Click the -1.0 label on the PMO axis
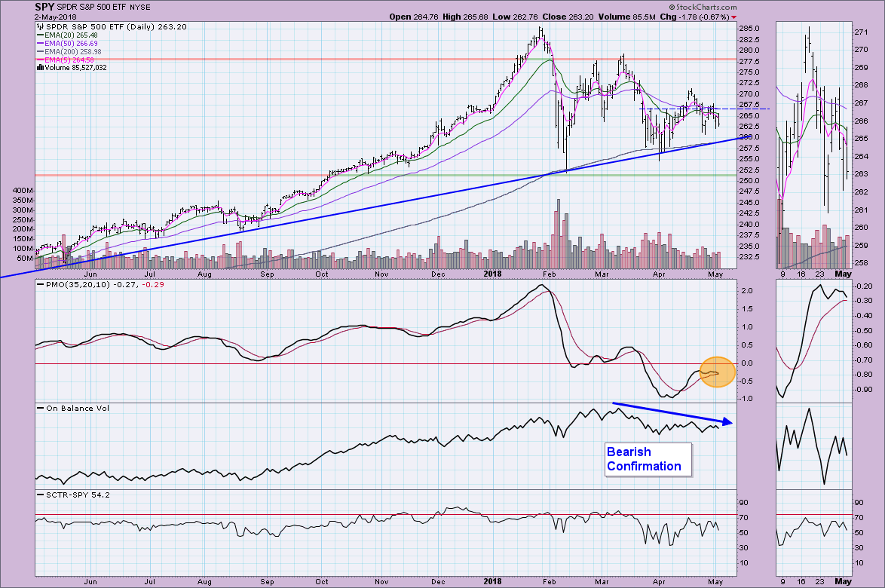Viewport: 885px width, 588px height. coord(746,398)
